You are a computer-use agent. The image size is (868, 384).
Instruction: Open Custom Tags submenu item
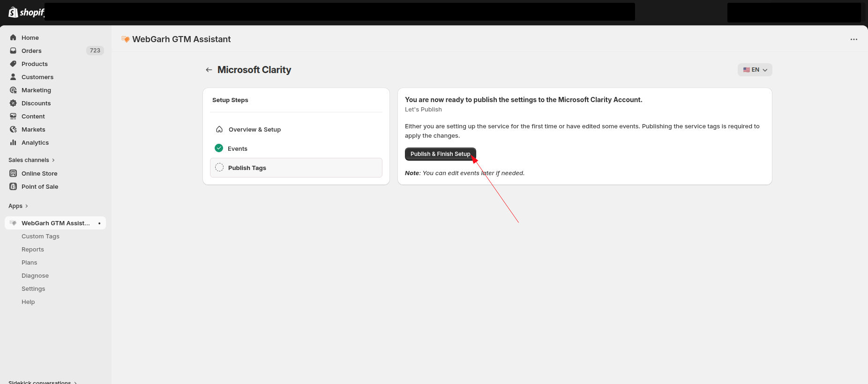click(40, 236)
